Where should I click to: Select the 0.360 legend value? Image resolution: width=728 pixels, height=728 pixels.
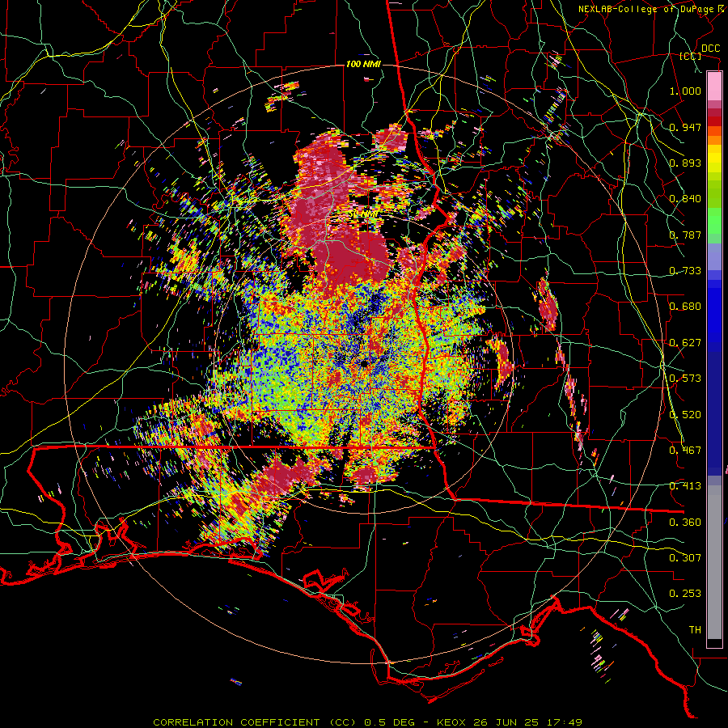point(685,523)
